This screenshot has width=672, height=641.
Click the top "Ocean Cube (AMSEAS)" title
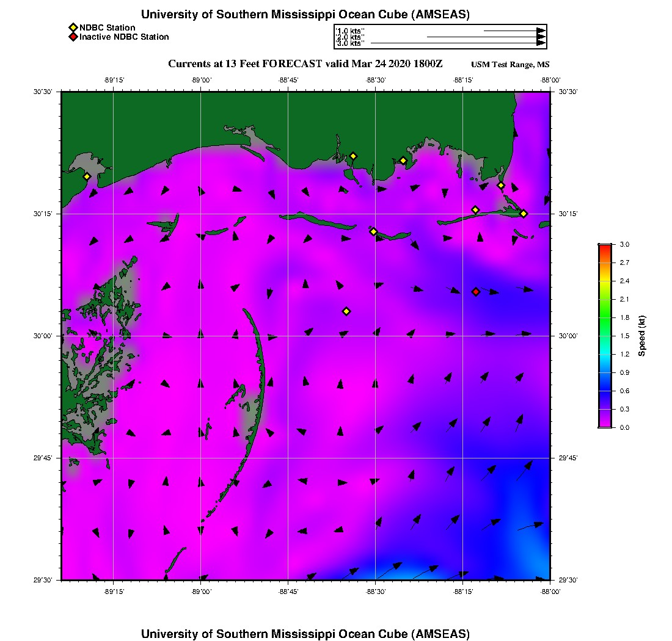pyautogui.click(x=305, y=15)
